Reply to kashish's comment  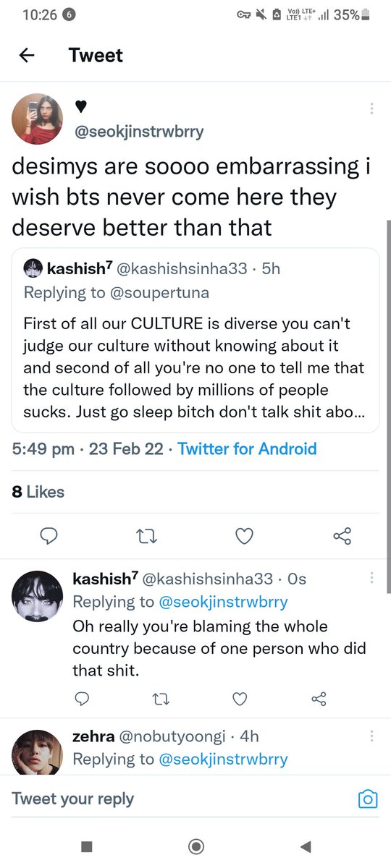point(82,699)
